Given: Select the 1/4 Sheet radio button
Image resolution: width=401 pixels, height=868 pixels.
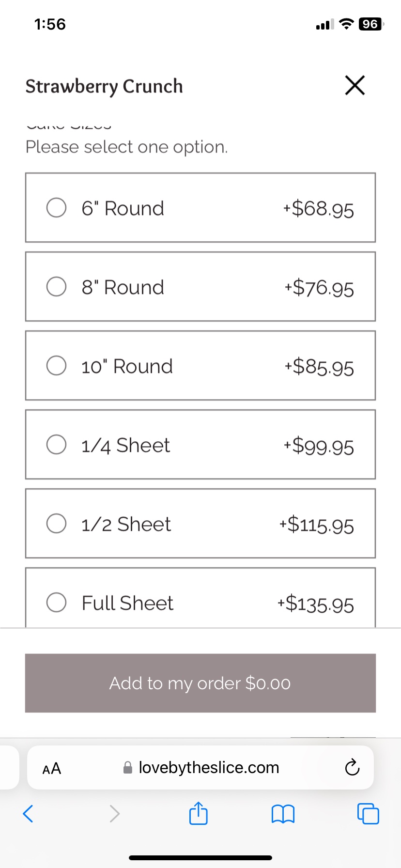Looking at the screenshot, I should [x=57, y=445].
